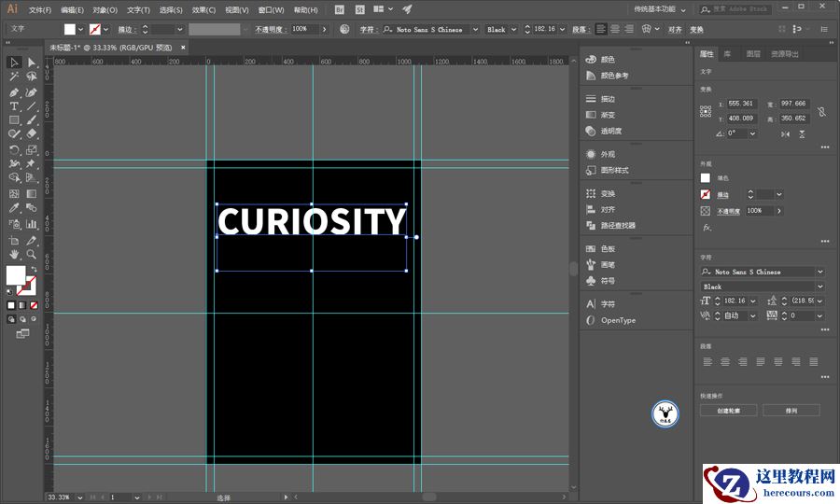Click the 排列 (Arrange) button
This screenshot has width=840, height=504.
tap(791, 411)
